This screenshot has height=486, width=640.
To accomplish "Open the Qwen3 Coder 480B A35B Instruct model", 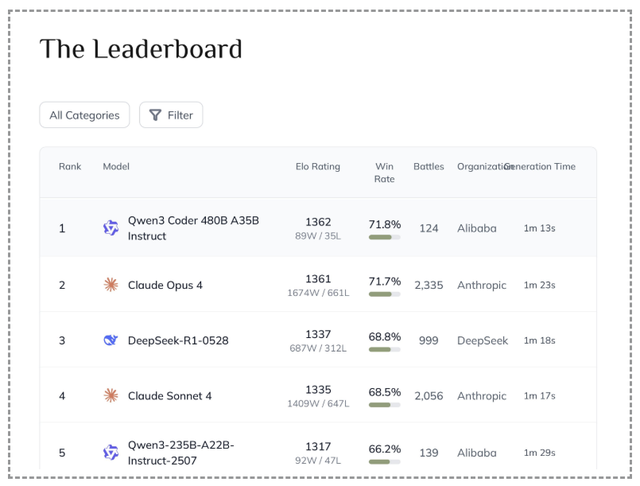I will [193, 228].
